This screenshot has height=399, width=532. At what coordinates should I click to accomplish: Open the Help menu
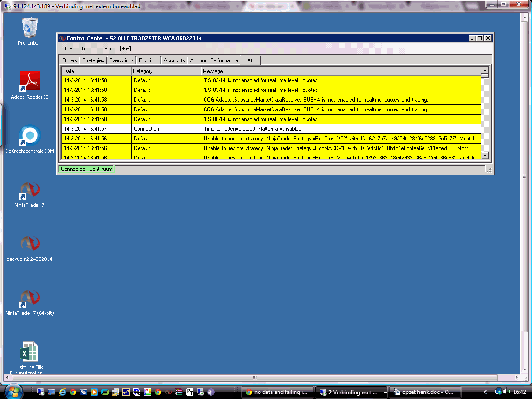(x=106, y=48)
